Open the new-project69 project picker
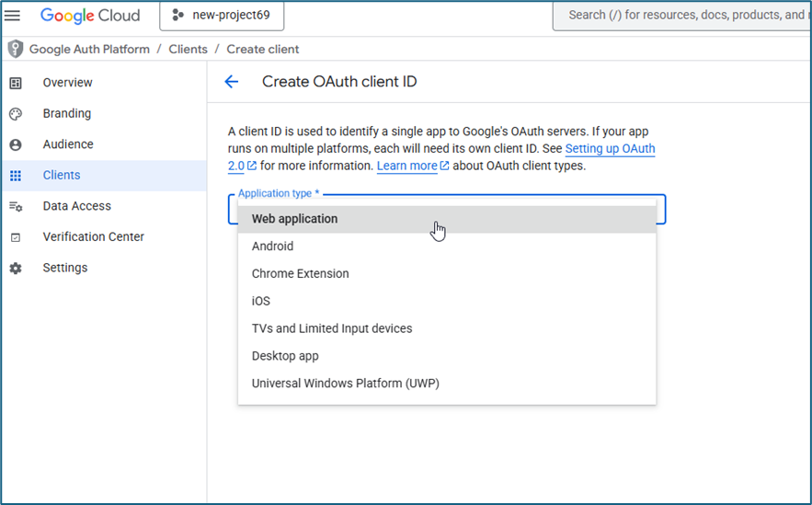 coord(222,16)
